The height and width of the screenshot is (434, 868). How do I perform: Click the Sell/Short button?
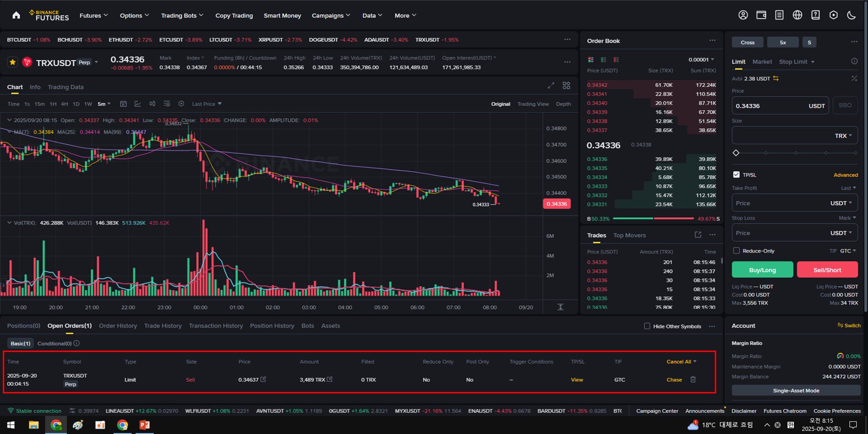[x=827, y=270]
